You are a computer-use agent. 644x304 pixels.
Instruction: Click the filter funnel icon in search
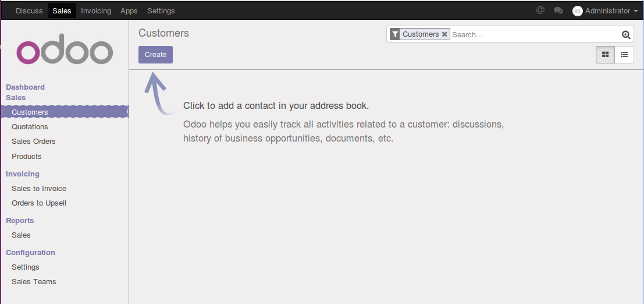394,34
